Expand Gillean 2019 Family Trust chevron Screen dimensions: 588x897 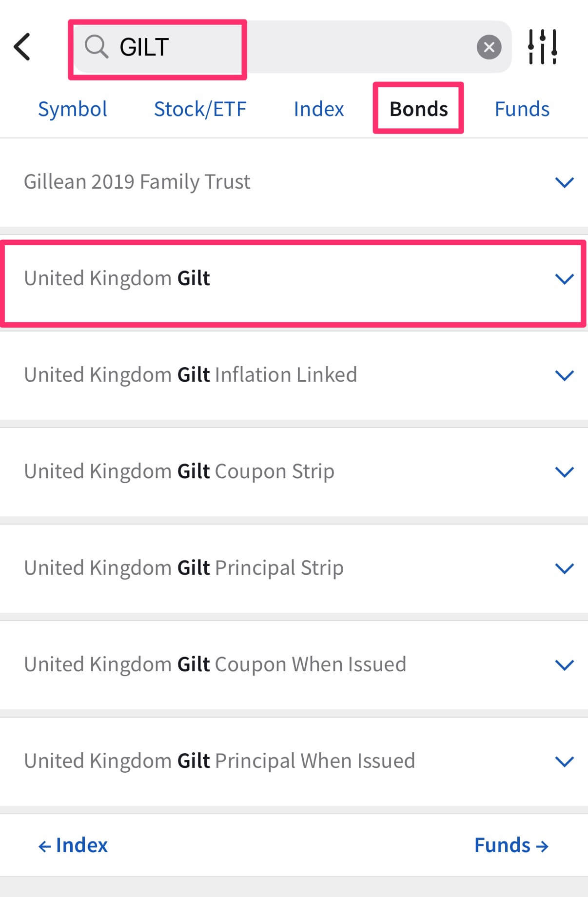[564, 182]
